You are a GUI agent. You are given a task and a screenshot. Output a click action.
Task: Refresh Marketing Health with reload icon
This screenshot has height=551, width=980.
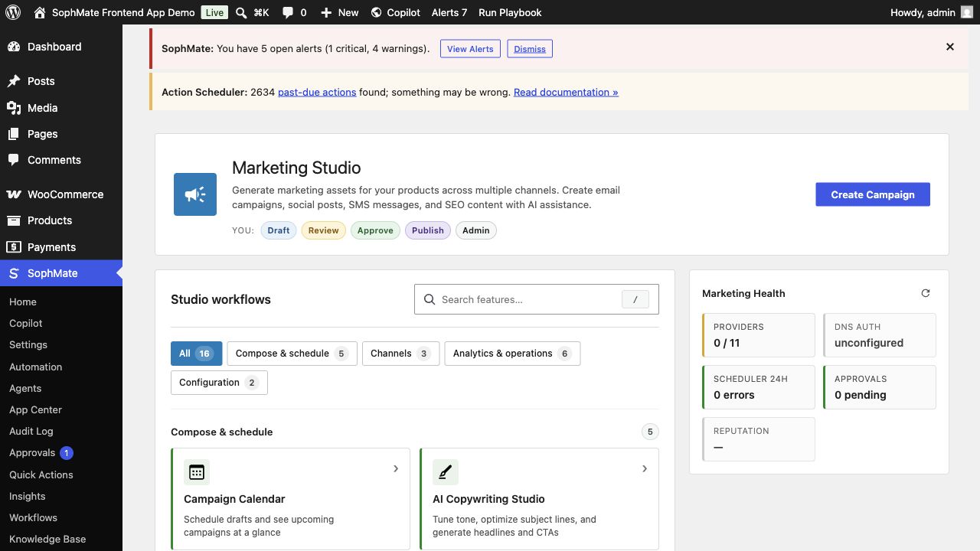click(x=926, y=293)
